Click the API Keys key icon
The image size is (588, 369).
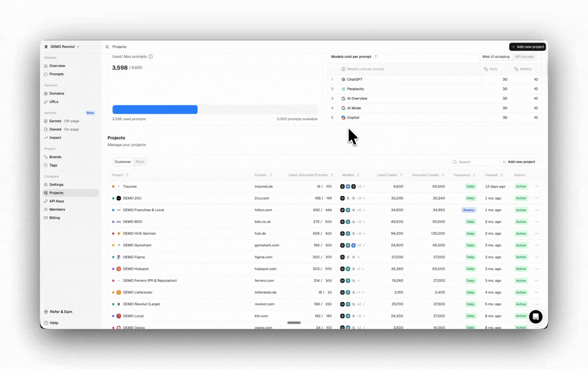point(46,201)
